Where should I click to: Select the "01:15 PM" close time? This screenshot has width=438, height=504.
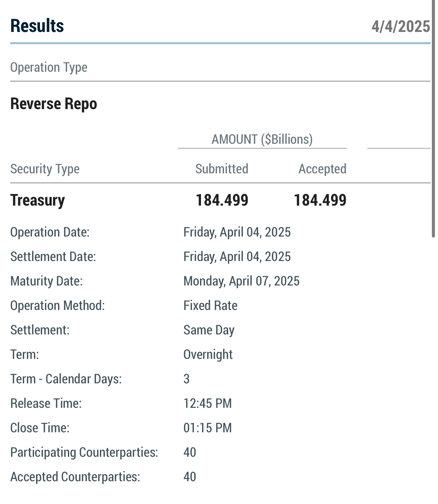207,428
